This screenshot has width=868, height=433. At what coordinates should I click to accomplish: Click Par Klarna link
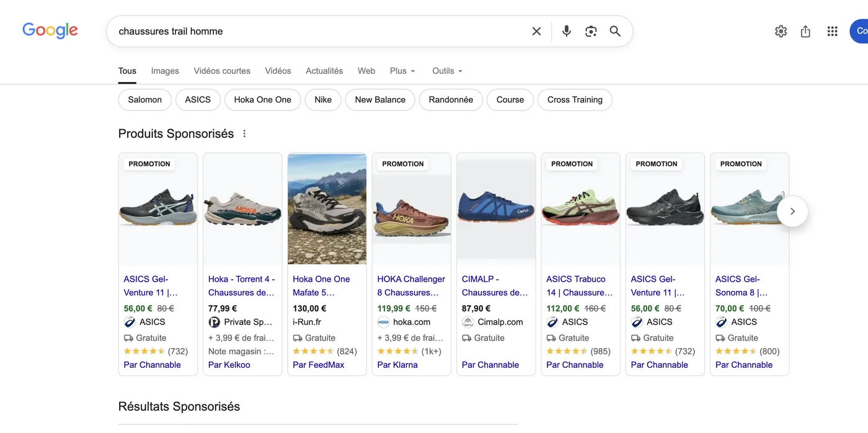[397, 365]
